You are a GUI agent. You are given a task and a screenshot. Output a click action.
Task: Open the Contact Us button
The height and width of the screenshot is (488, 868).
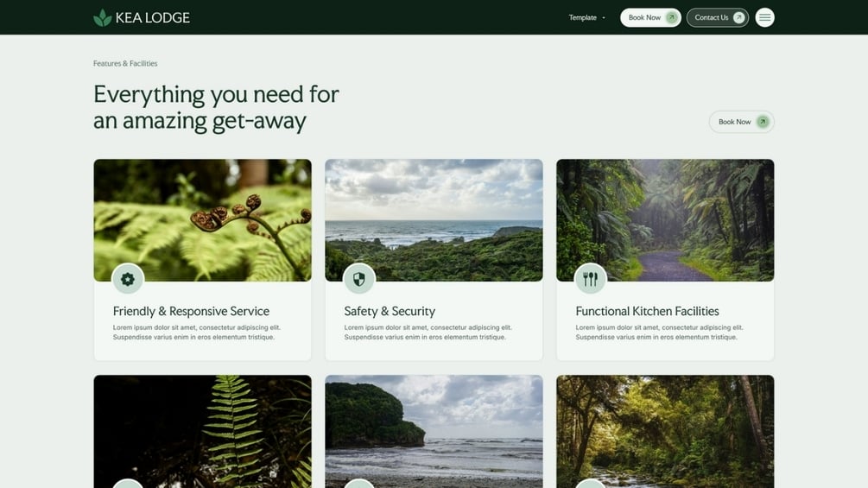point(718,17)
